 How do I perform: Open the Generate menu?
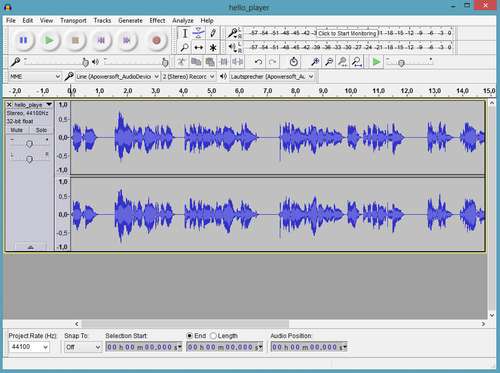point(130,21)
